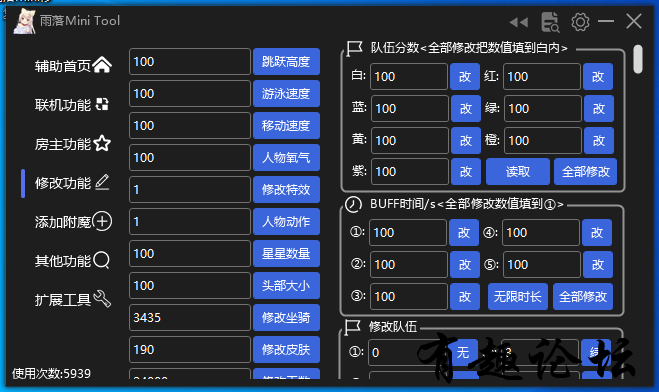Click the 修改皮肤 button
Viewport: 659px width, 392px height.
click(286, 349)
